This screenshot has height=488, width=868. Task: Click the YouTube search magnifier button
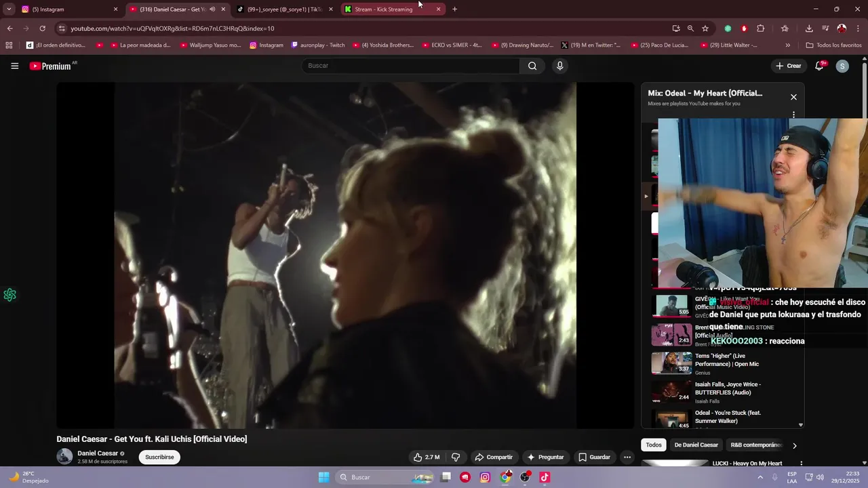coord(532,66)
